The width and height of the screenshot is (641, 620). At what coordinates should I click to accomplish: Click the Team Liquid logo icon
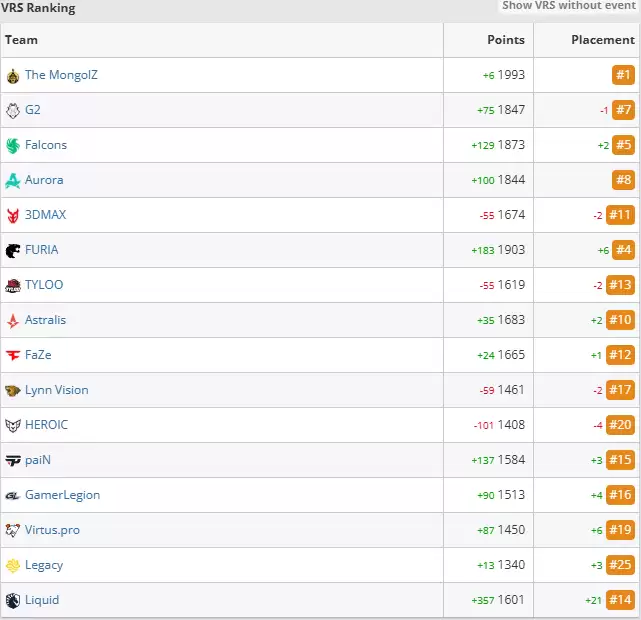click(x=12, y=601)
